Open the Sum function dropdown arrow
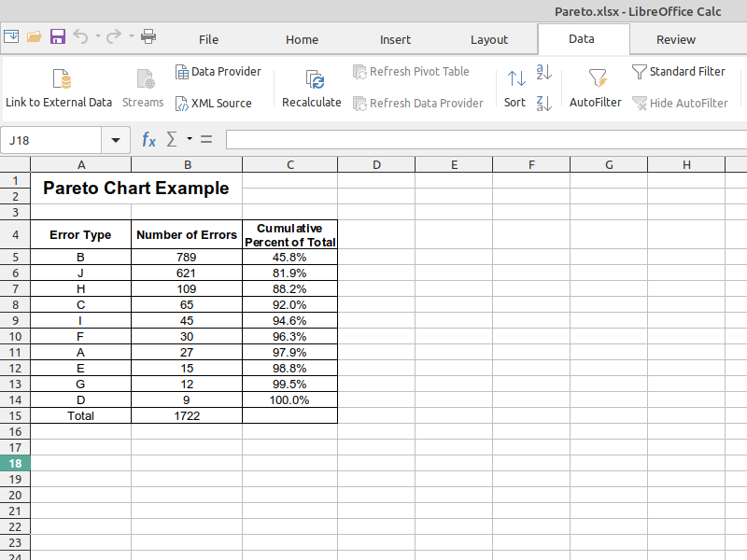This screenshot has height=560, width=747. pyautogui.click(x=190, y=140)
